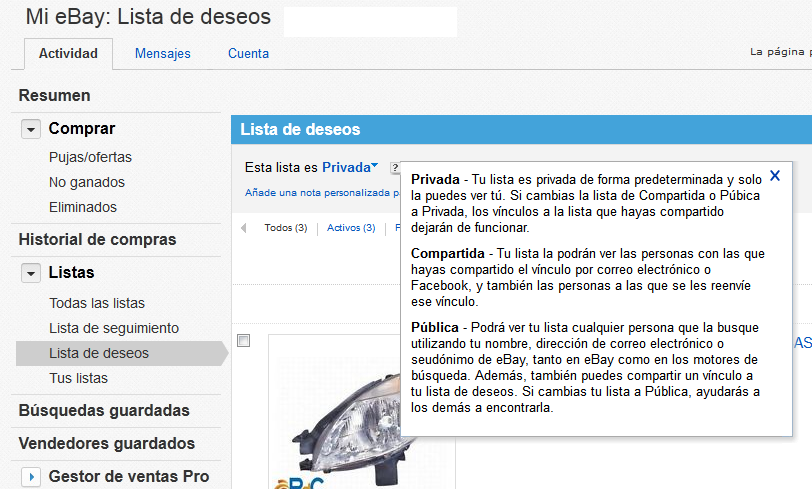Open Eliminados
812x489 pixels.
[83, 207]
